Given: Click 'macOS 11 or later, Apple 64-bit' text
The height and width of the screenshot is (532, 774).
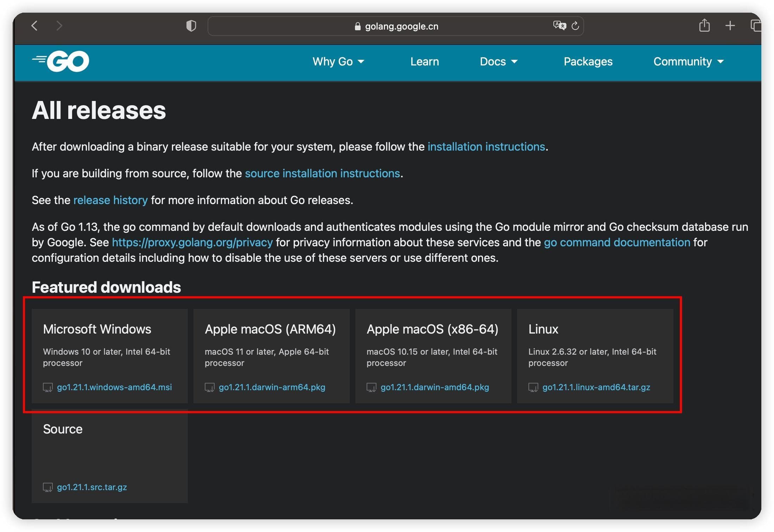Looking at the screenshot, I should 267,352.
